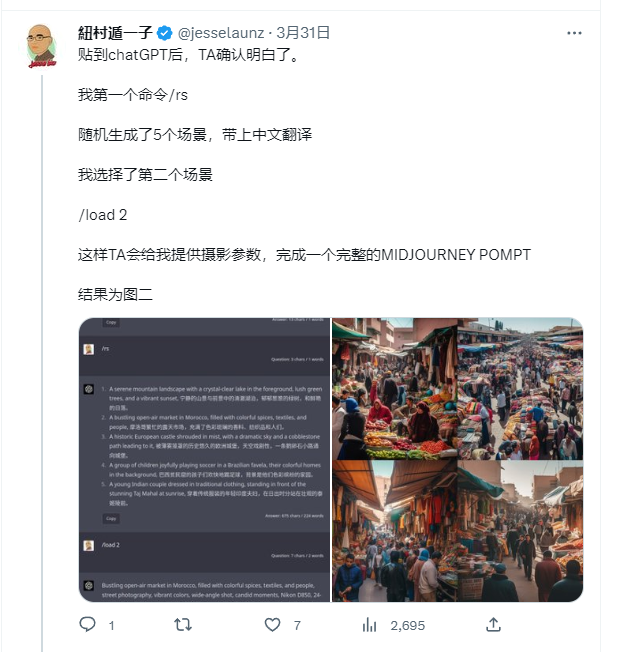Click the reply speech bubble icon

pyautogui.click(x=87, y=625)
